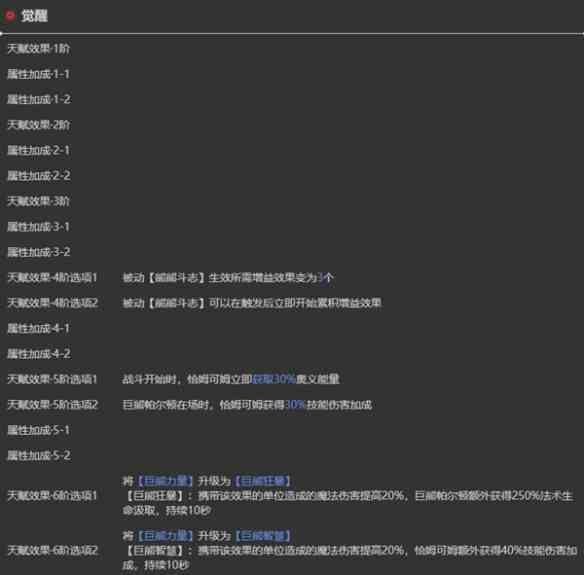Select the row 属性加成-4-2

[x=39, y=353]
